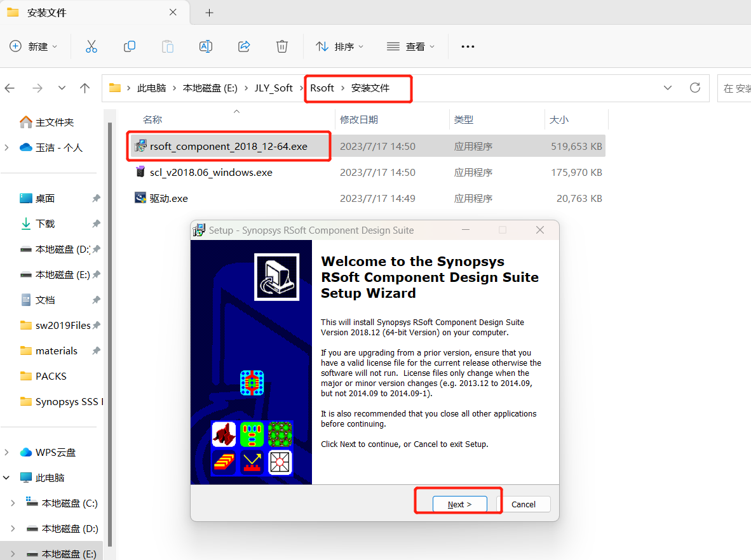Click the 驱动.exe file icon

coord(140,197)
